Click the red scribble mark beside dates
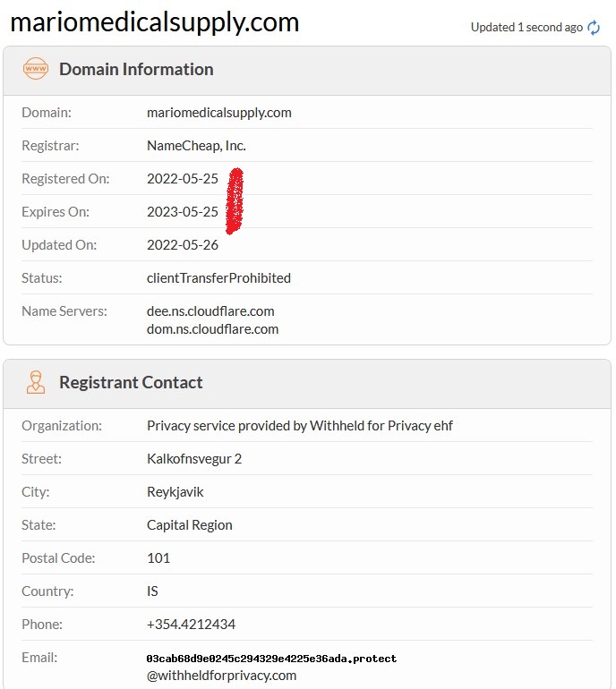The width and height of the screenshot is (616, 689). coord(235,200)
